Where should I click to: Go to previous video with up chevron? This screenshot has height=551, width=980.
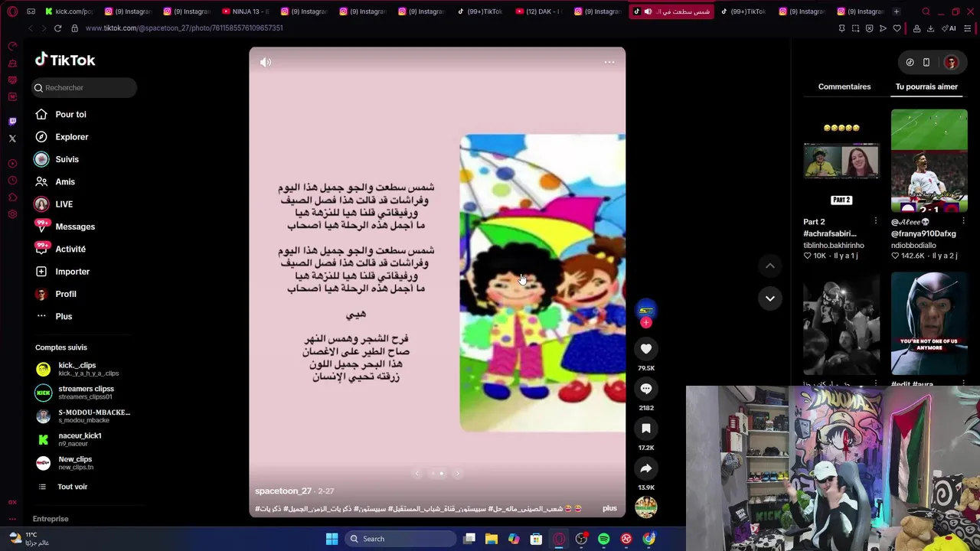(x=770, y=266)
